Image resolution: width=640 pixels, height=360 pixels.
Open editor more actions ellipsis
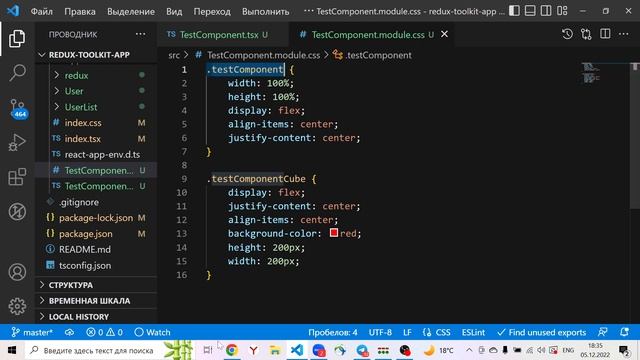point(624,34)
